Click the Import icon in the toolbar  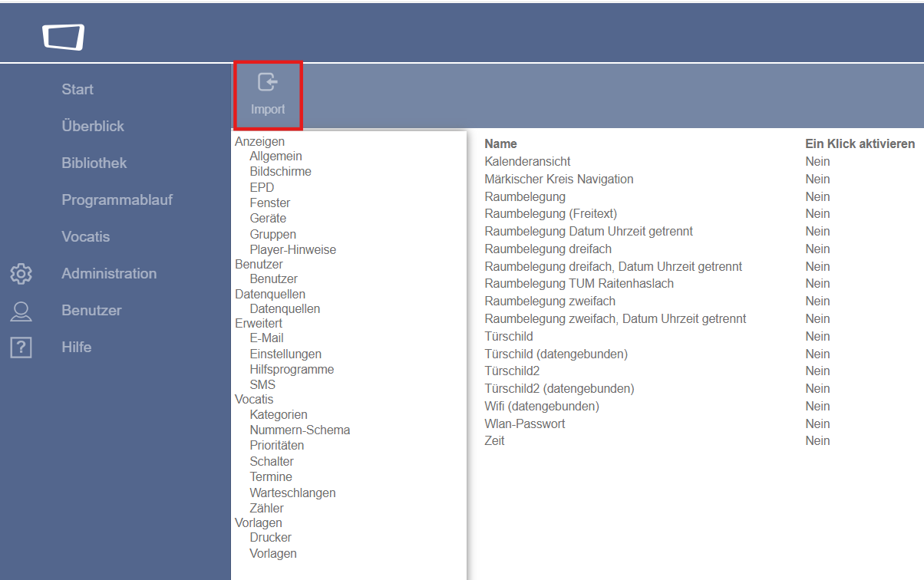click(x=267, y=82)
